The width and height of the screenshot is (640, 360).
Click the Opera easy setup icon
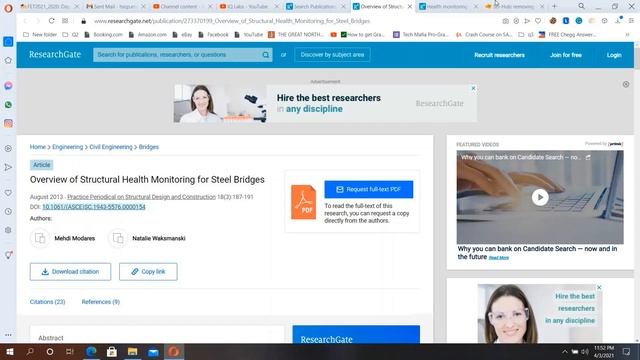tap(631, 21)
